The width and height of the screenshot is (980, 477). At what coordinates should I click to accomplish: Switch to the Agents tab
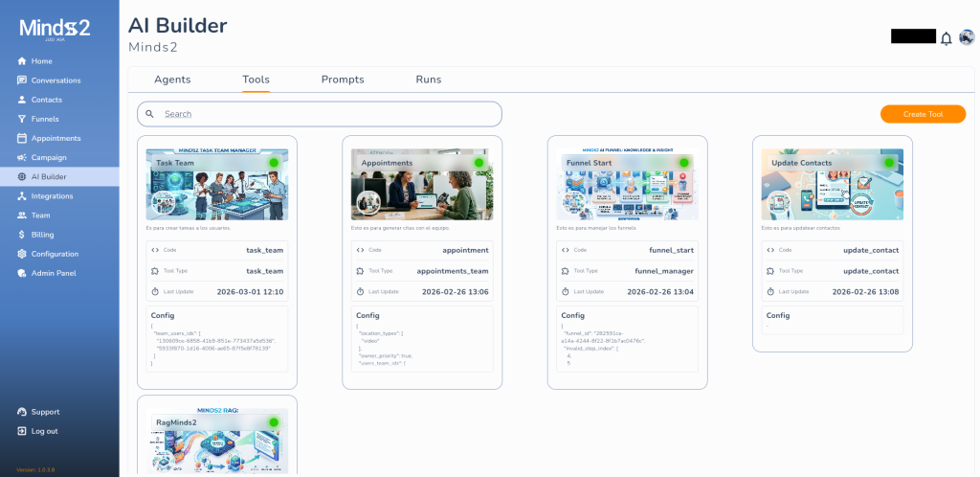point(172,79)
